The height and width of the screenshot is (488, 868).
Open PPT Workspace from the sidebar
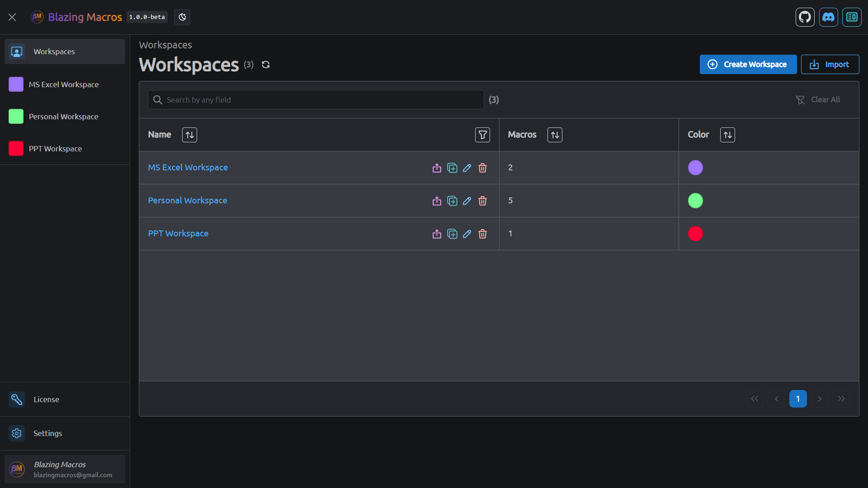click(65, 149)
